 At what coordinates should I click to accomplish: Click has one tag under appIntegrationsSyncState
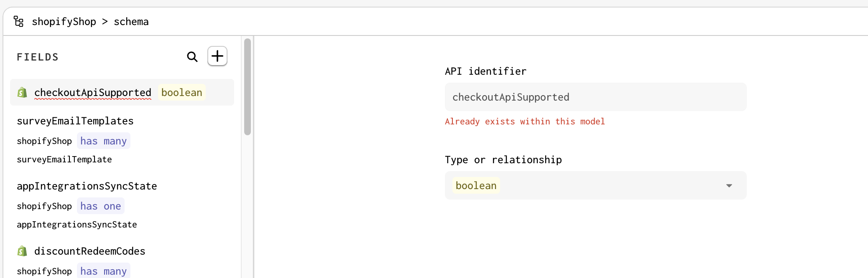pos(100,206)
